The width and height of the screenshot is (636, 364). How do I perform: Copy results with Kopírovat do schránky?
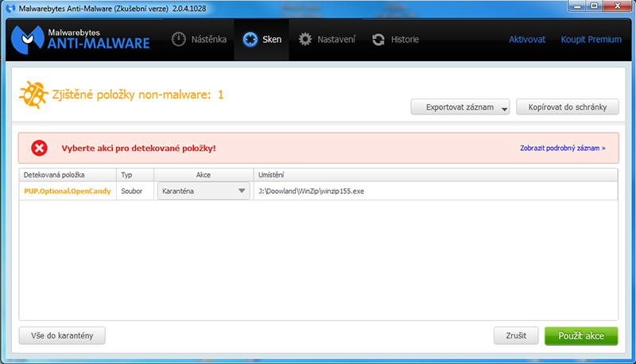567,107
